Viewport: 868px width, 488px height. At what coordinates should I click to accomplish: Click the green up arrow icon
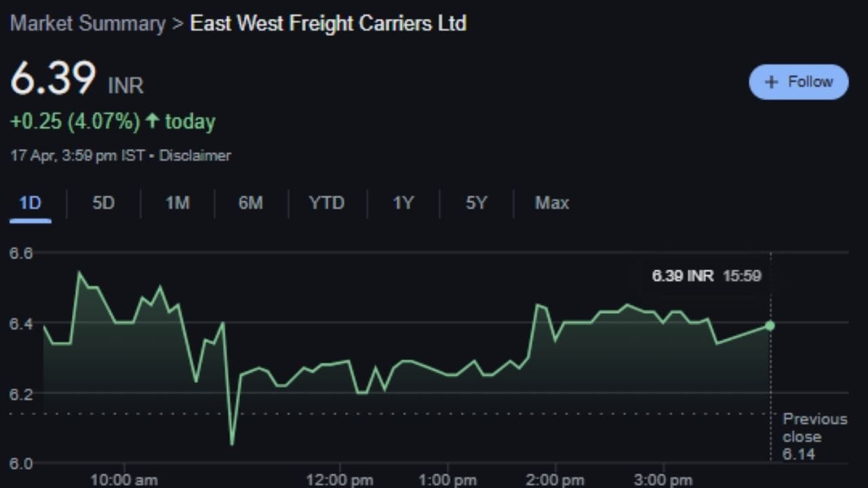click(153, 121)
